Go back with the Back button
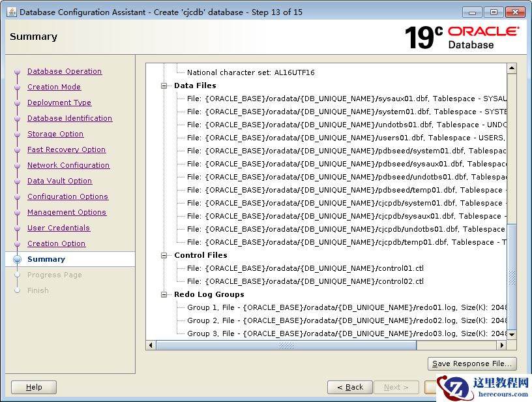The width and height of the screenshot is (532, 402). pos(350,387)
